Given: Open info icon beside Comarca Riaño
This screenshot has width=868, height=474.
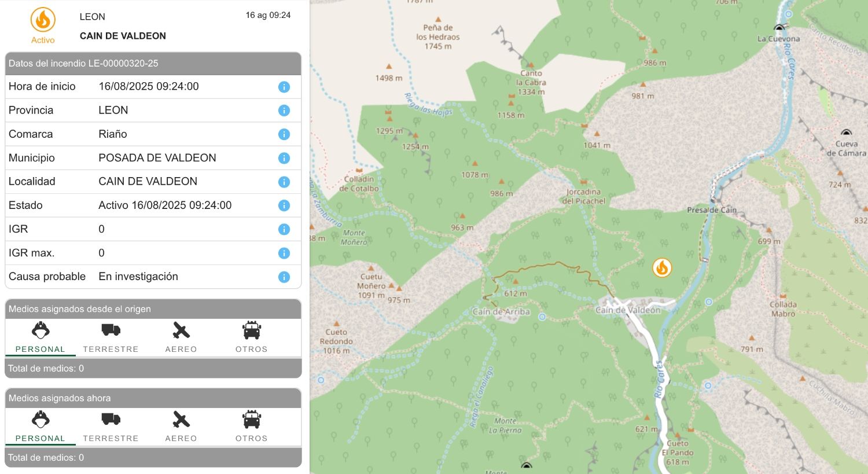Looking at the screenshot, I should pyautogui.click(x=284, y=134).
